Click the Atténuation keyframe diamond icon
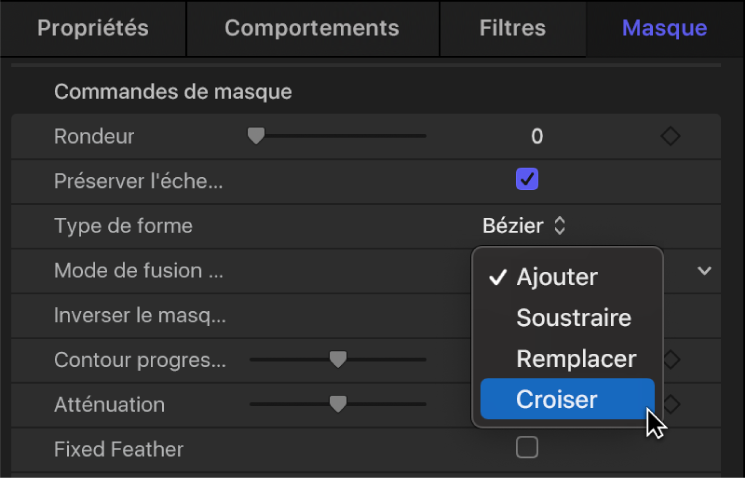This screenshot has height=479, width=745. pos(672,404)
